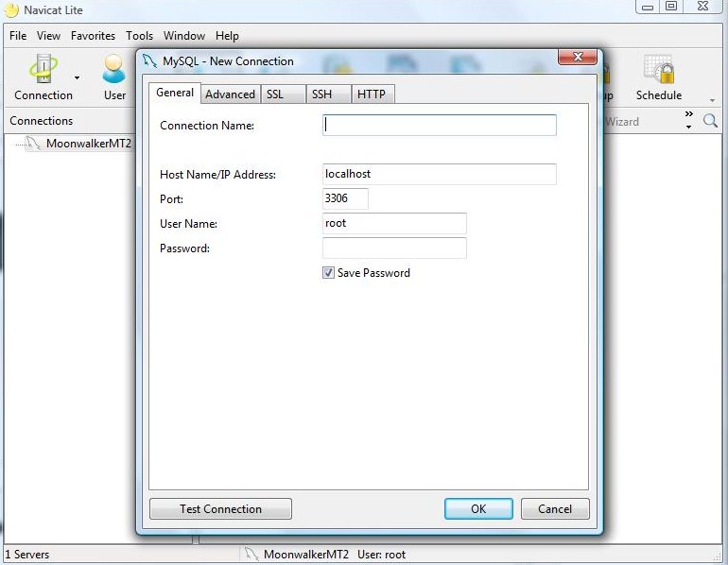Click the Host Name/IP Address field
The height and width of the screenshot is (565, 728).
point(440,174)
